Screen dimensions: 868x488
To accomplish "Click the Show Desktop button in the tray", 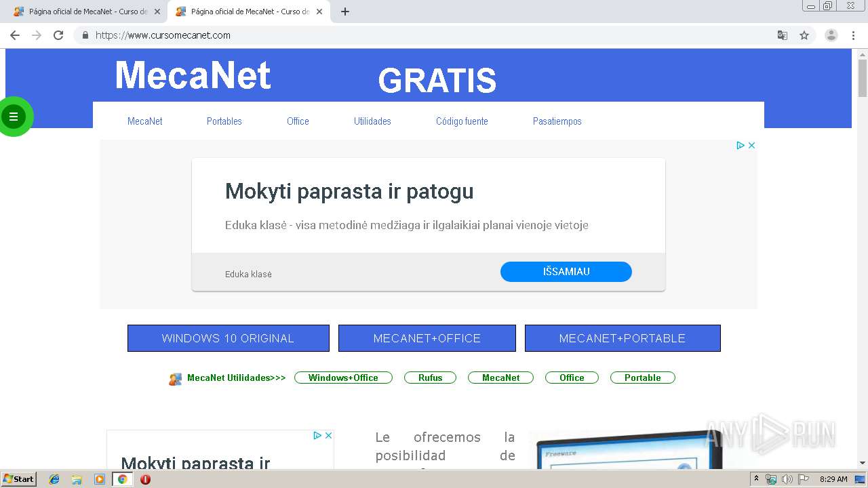I will (860, 479).
